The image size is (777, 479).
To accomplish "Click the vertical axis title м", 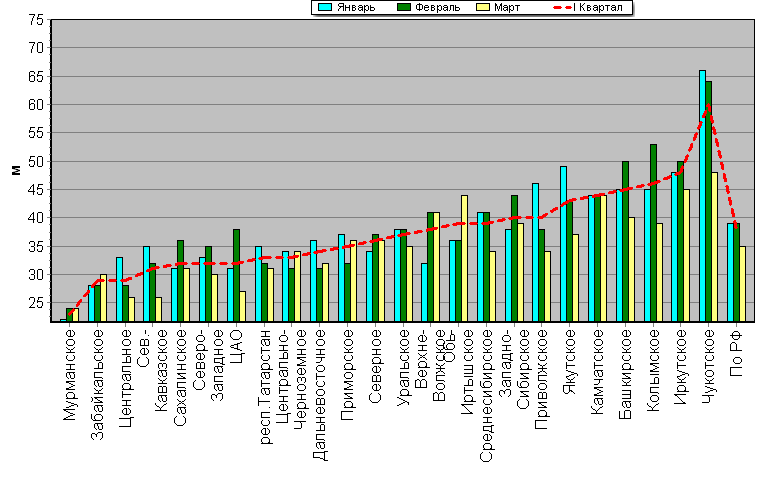I will pyautogui.click(x=16, y=170).
